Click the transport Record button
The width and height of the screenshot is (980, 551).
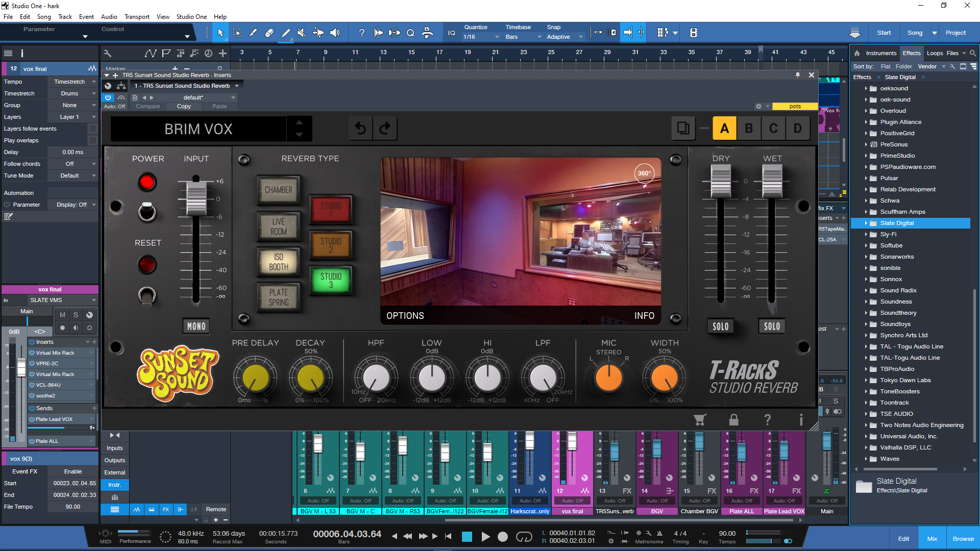click(x=503, y=537)
